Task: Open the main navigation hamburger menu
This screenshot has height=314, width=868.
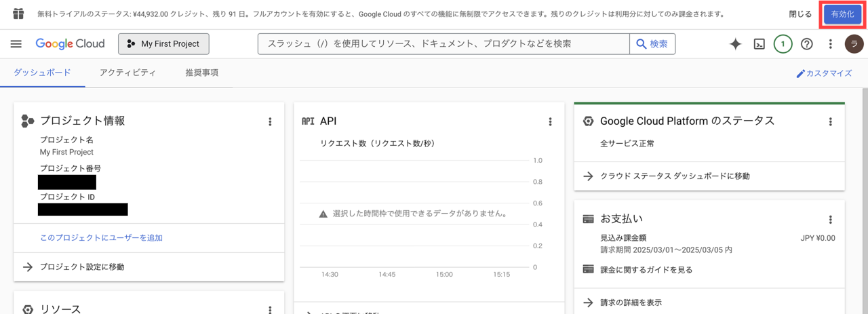Action: click(x=16, y=44)
